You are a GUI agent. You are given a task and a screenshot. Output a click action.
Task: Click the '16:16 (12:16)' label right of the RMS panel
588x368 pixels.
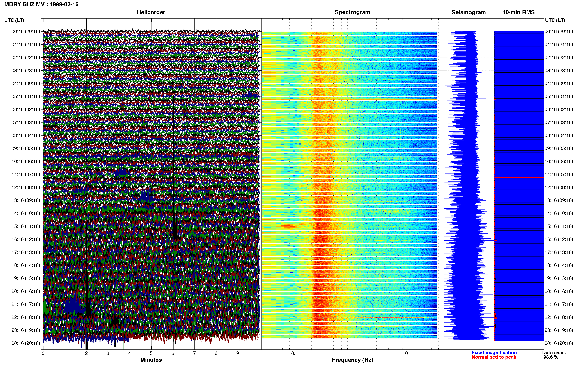pos(559,240)
